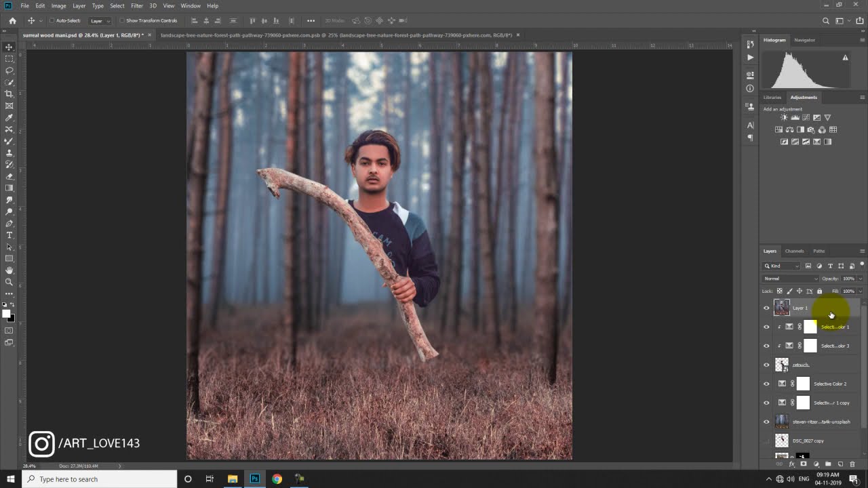Select the Pen tool

9,223
